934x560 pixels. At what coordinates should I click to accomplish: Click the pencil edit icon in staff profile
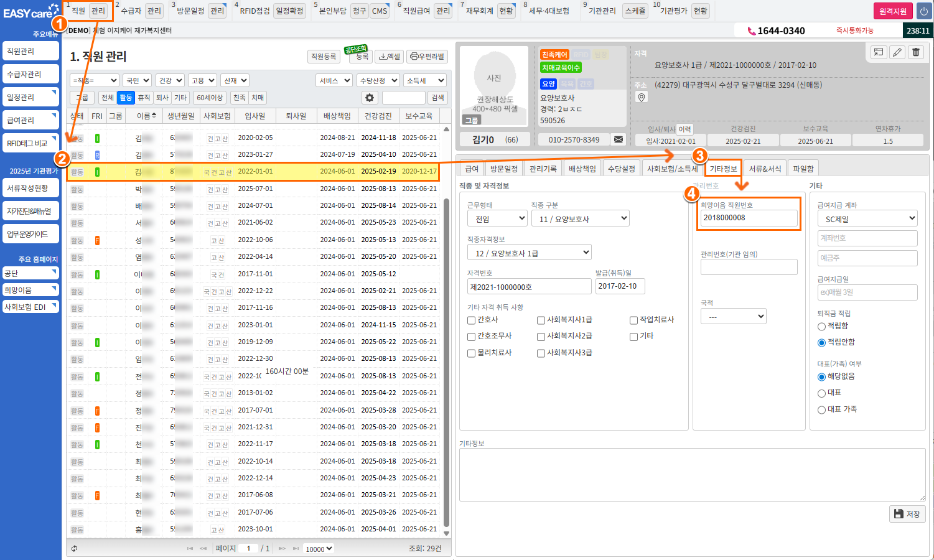(897, 52)
